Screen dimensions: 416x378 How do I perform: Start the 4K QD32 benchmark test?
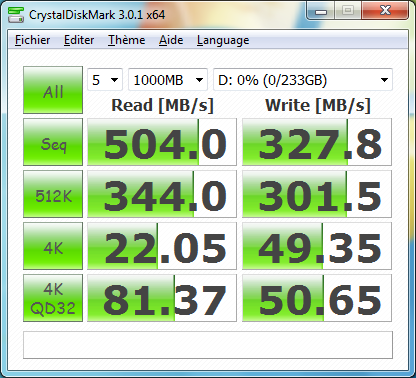click(x=53, y=298)
